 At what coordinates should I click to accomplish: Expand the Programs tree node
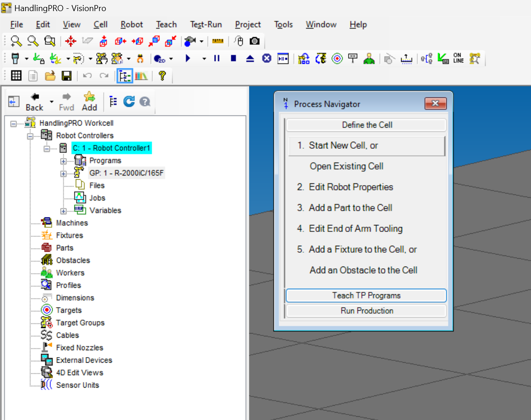pyautogui.click(x=63, y=161)
